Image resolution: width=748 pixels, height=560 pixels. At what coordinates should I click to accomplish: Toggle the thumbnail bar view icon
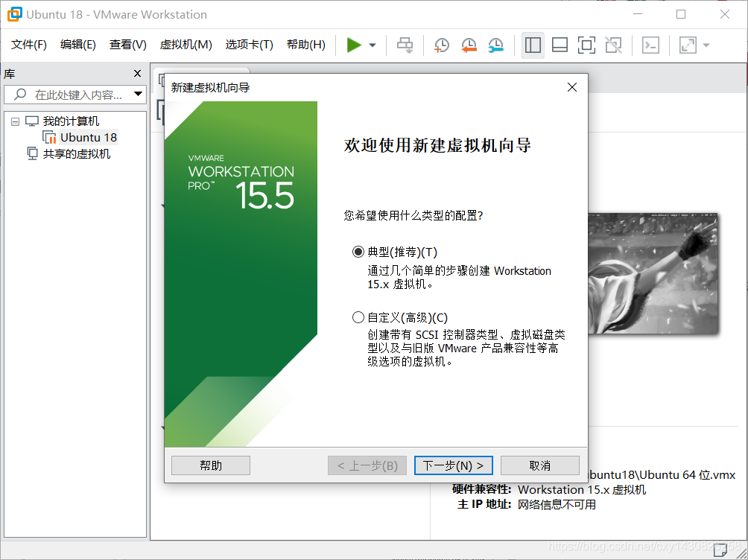coord(560,45)
